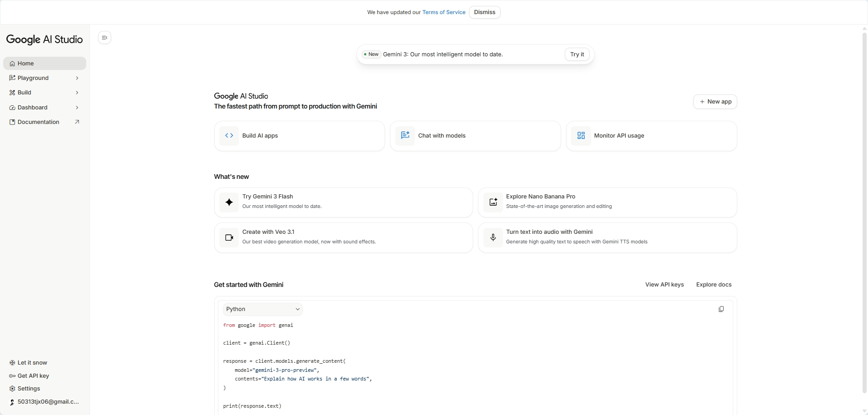The height and width of the screenshot is (415, 868).
Task: Click the Gemini 3: Our most intelligent model text
Action: tap(443, 54)
